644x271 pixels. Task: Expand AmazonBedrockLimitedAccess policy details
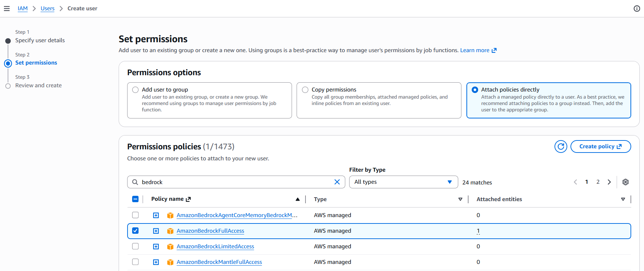coord(156,247)
